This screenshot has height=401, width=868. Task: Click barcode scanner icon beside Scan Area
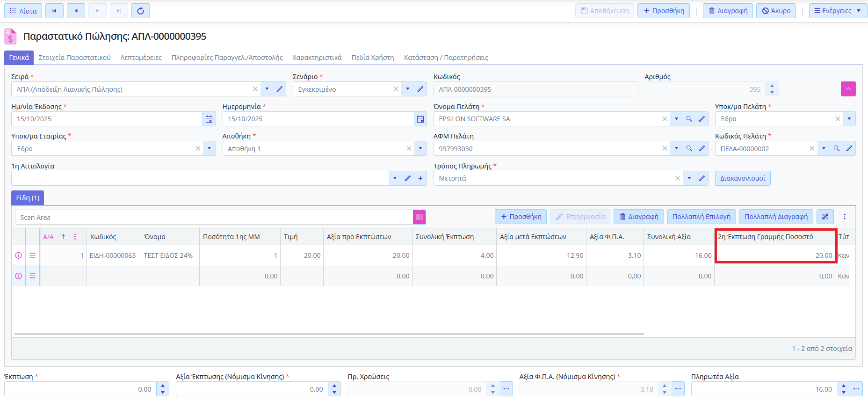pyautogui.click(x=419, y=217)
